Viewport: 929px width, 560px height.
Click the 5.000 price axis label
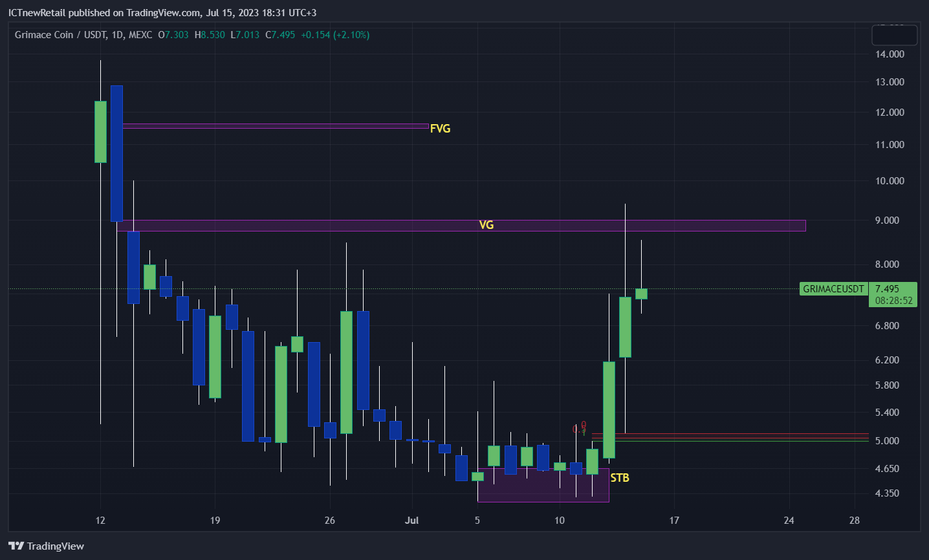tap(887, 441)
